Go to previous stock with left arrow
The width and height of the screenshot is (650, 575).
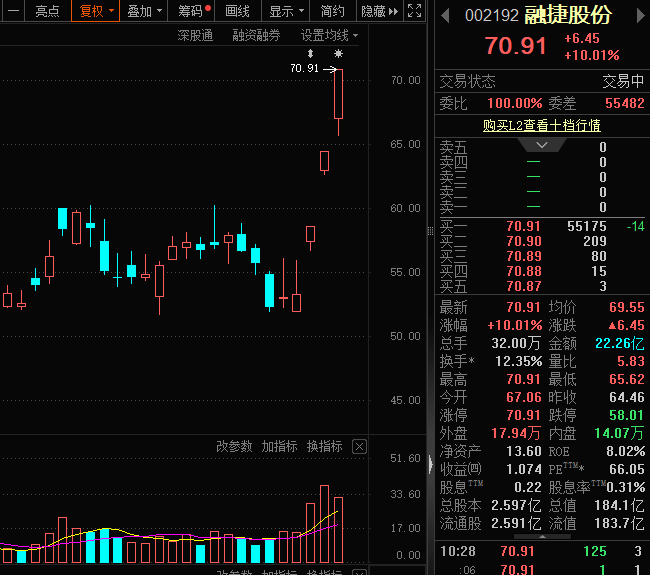[445, 16]
